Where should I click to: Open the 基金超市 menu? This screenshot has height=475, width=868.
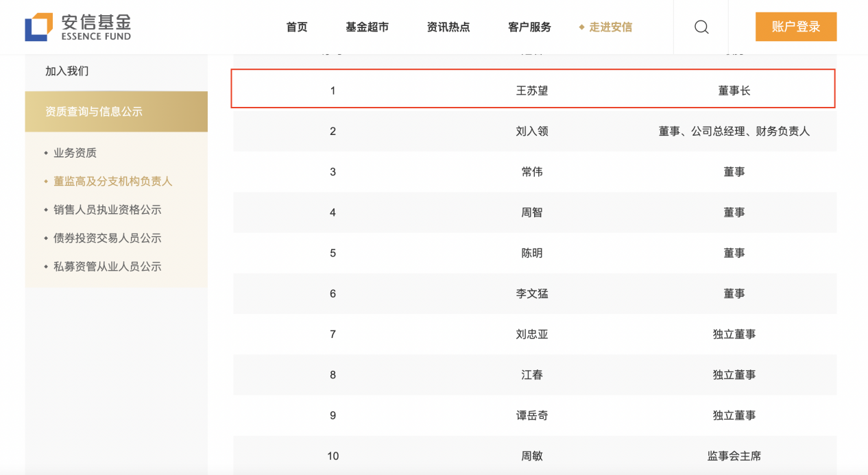[367, 27]
